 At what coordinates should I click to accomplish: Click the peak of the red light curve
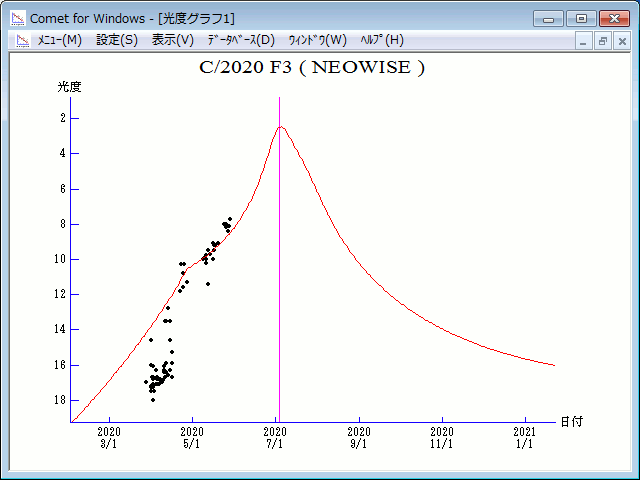pos(280,127)
